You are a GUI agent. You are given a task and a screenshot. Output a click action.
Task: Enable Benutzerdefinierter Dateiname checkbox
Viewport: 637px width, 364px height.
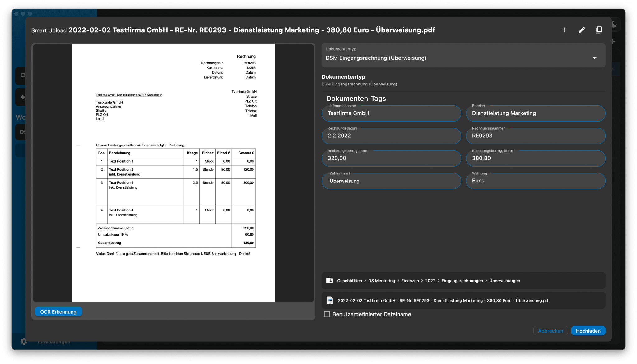point(327,314)
